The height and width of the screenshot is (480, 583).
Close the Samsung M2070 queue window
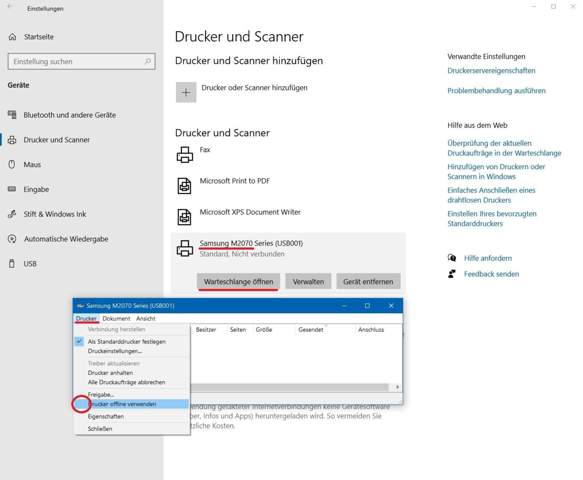(391, 306)
